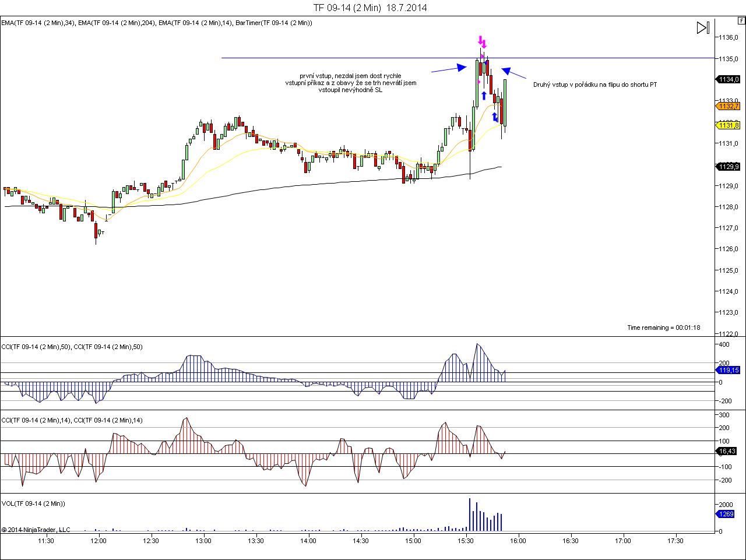Select the black 1134,0 current price marker
Viewport: 746px width, 560px height.
coord(727,79)
